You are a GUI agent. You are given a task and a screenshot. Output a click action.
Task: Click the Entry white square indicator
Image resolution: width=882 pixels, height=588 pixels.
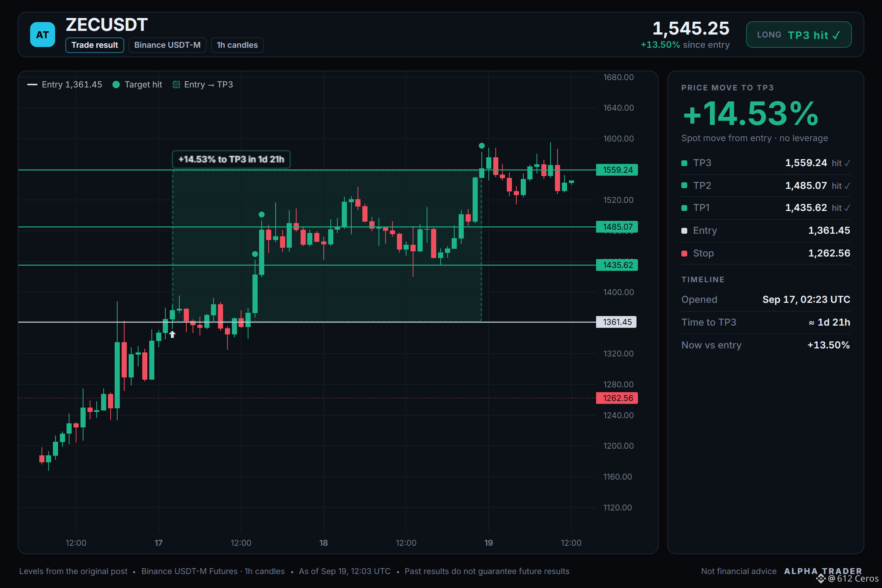[684, 231]
